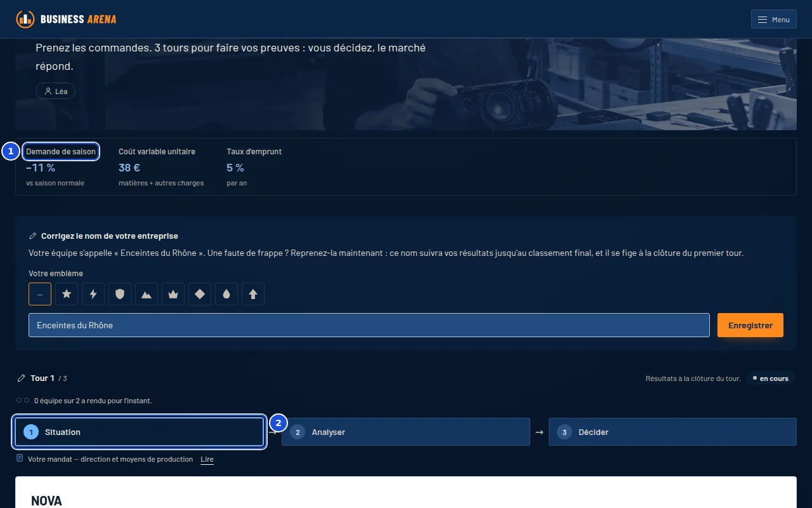Click the 5 % borrowing rate value
The height and width of the screenshot is (508, 812).
tap(235, 168)
